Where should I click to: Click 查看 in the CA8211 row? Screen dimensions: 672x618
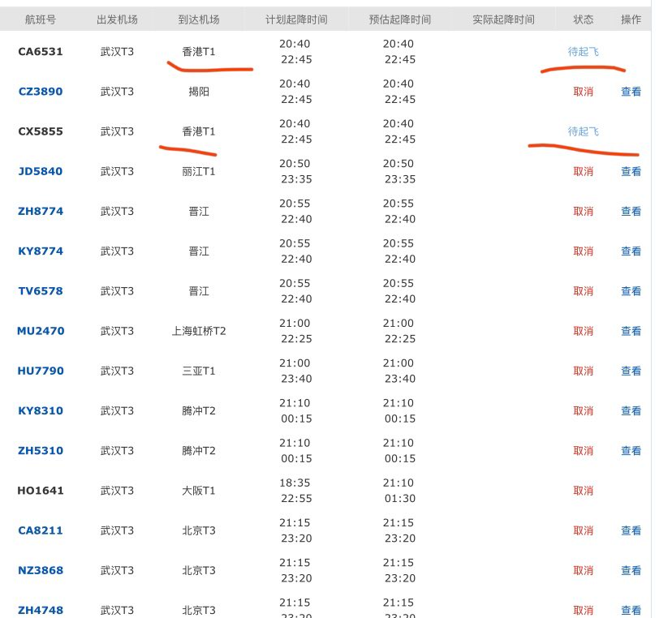pos(631,530)
